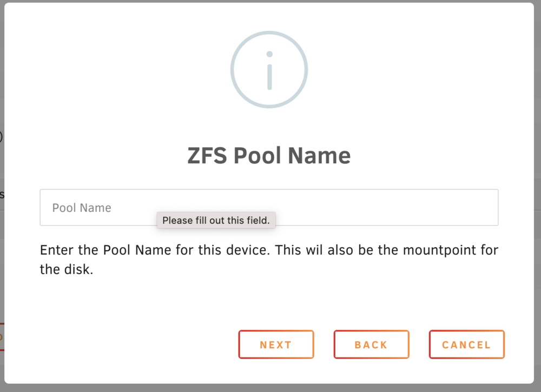Viewport: 541px width, 392px height.
Task: Click the dot of the info symbol
Action: (x=269, y=54)
